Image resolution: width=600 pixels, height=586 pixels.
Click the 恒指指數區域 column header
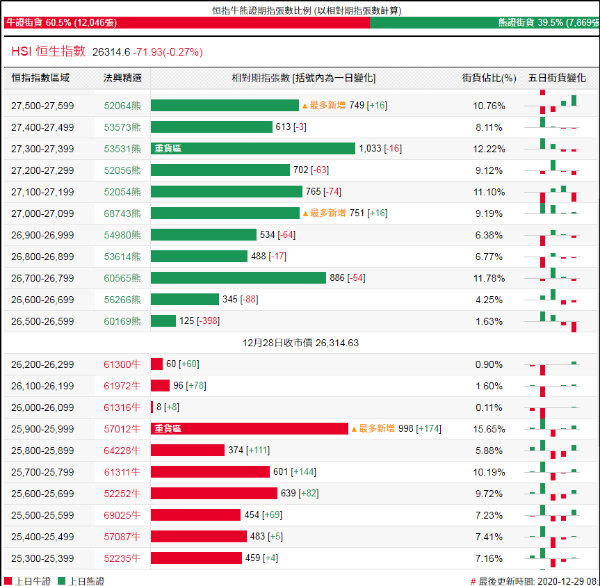coord(41,78)
